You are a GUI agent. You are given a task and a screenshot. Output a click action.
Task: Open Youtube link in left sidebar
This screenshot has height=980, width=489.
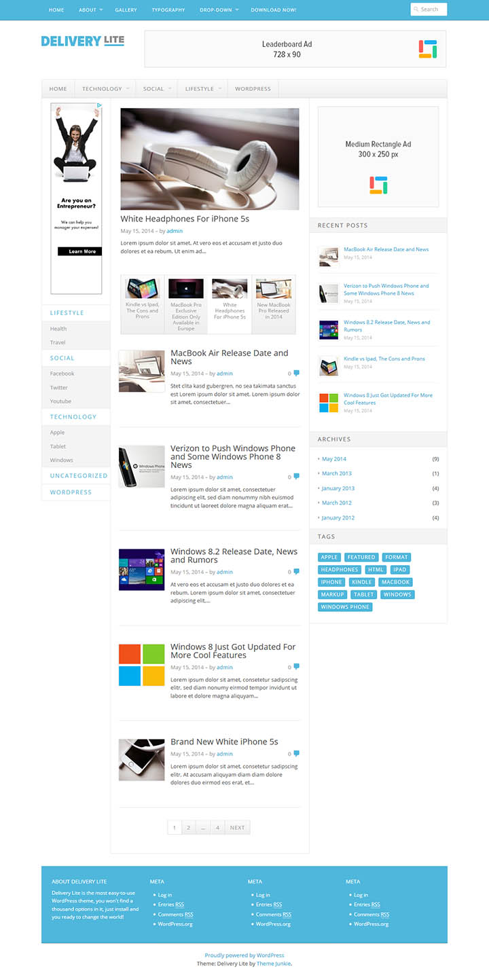coord(60,401)
